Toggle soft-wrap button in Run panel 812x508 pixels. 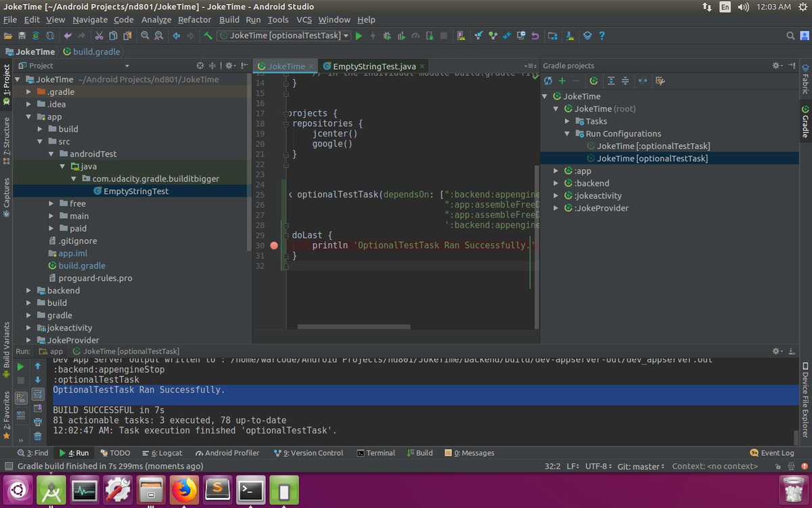coord(38,394)
